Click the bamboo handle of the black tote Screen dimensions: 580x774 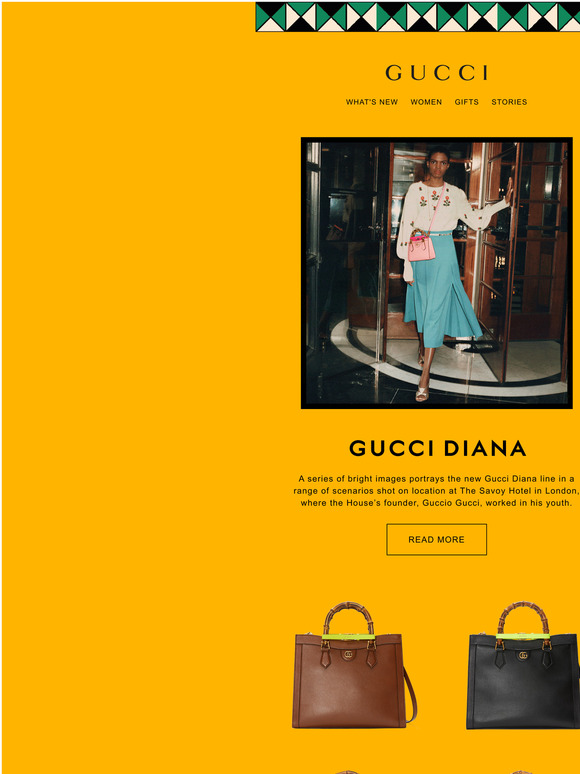pos(523,616)
